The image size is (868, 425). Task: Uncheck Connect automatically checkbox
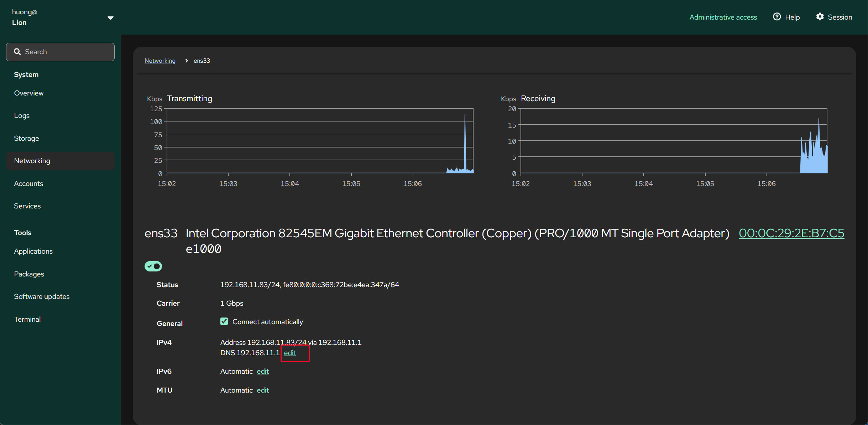pyautogui.click(x=224, y=321)
